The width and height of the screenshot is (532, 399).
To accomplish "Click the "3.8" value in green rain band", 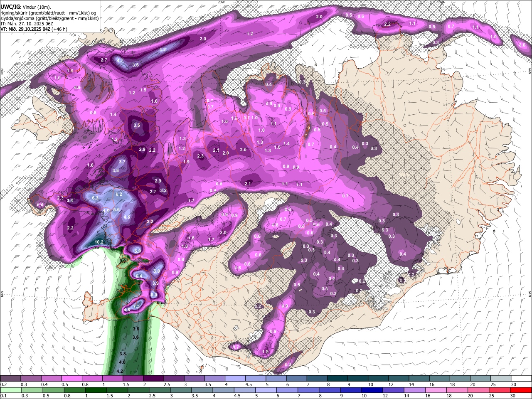I will 123,354.
